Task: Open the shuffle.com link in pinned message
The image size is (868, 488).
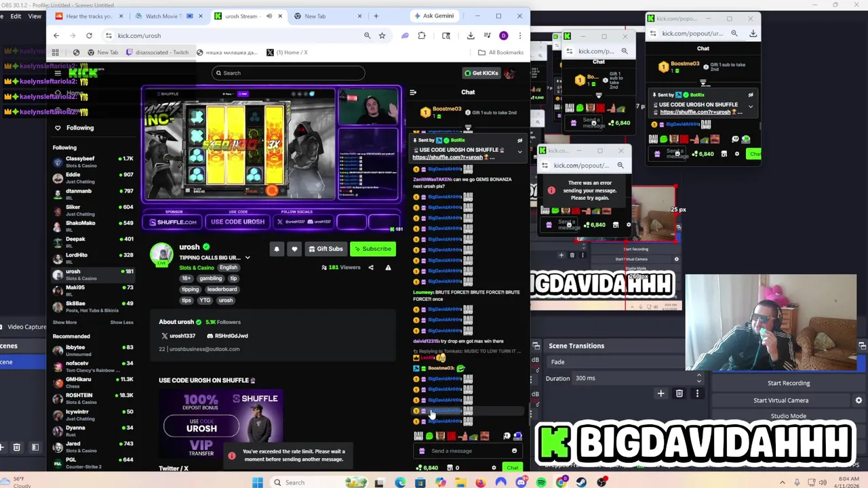Action: [x=448, y=157]
